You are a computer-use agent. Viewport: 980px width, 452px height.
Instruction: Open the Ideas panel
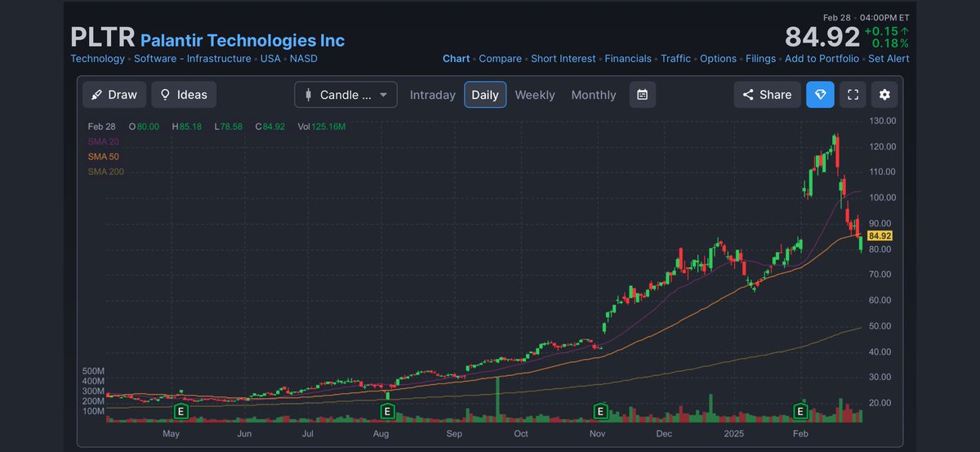(185, 95)
